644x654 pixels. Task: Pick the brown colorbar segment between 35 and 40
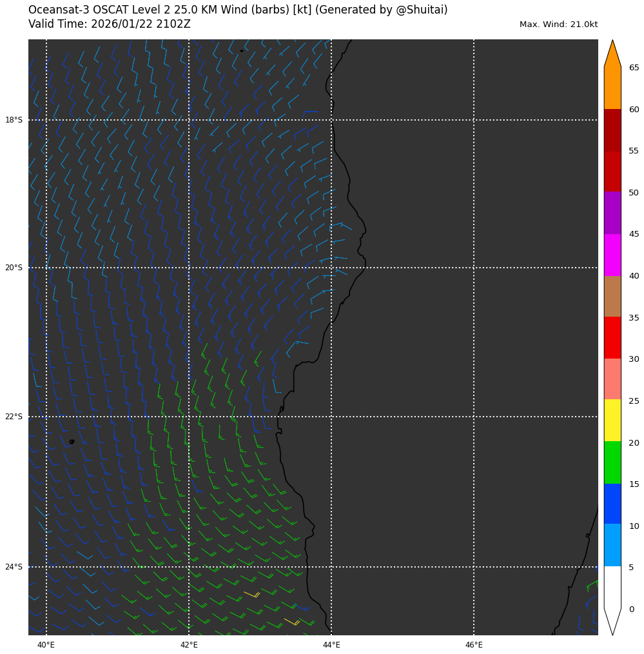click(612, 296)
